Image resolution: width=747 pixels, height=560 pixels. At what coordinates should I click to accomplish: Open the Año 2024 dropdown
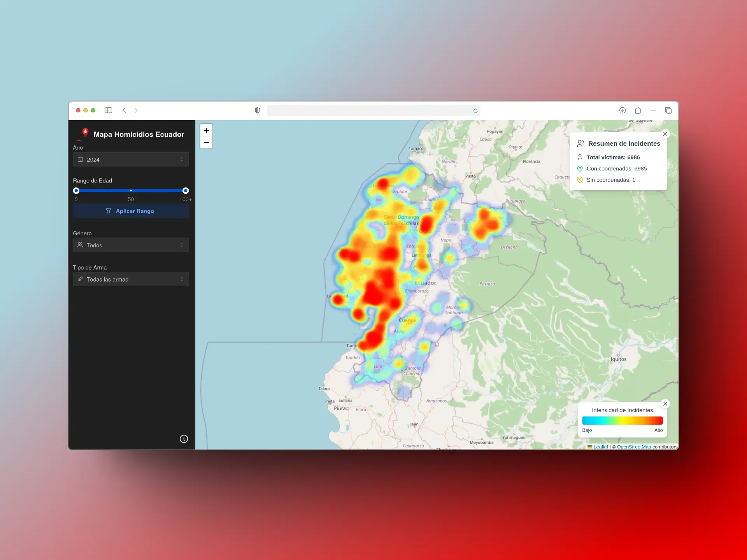[131, 159]
